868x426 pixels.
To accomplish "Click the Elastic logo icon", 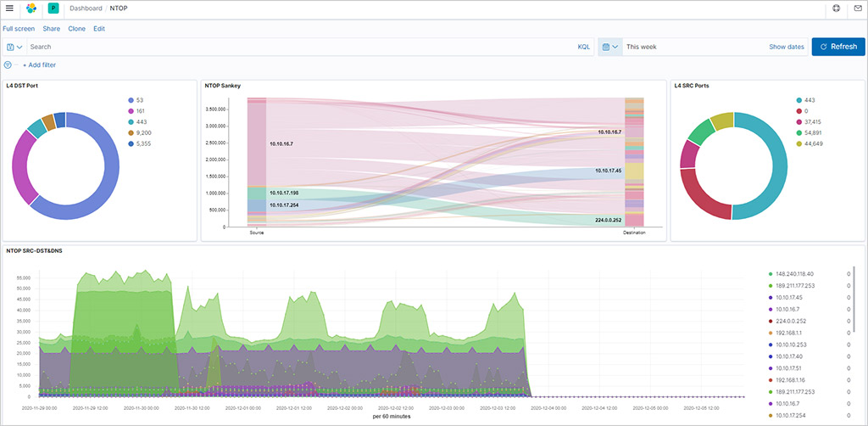I will coord(31,8).
